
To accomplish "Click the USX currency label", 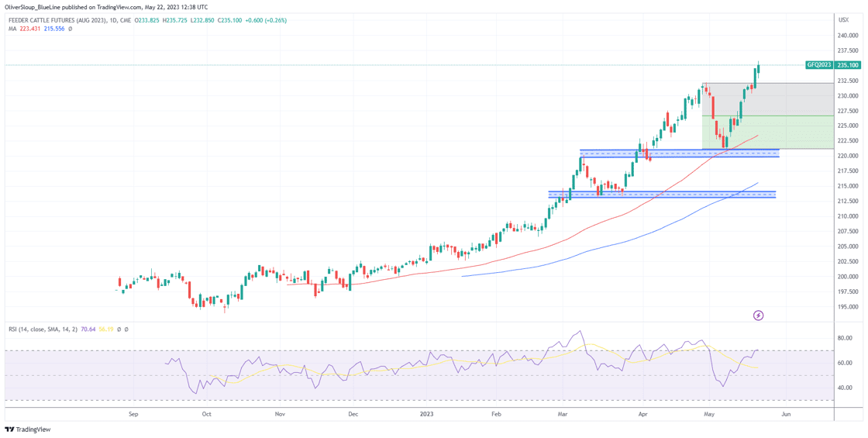I will pos(844,19).
